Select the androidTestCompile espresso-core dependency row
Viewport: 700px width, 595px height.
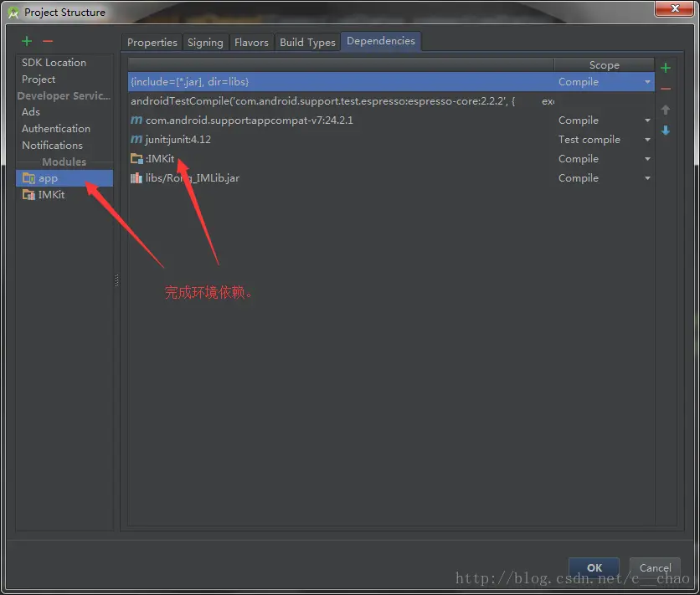391,101
